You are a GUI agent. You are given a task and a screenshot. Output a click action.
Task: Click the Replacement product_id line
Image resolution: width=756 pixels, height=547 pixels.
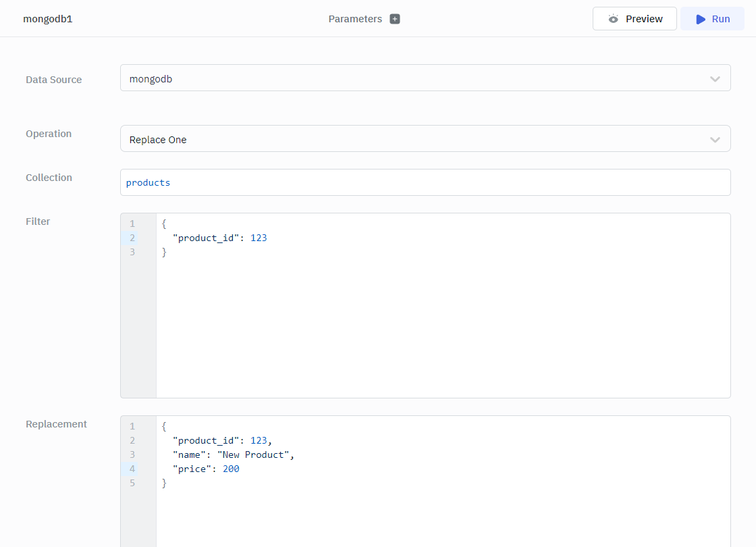click(223, 440)
